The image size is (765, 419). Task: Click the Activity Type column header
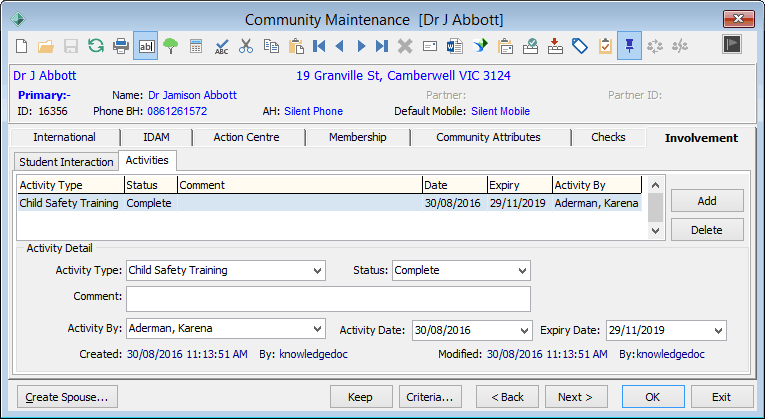[x=71, y=185]
